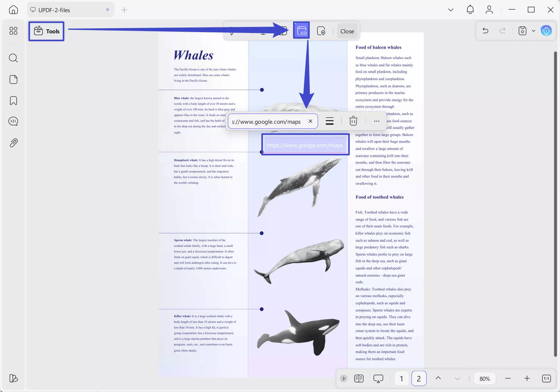Delete the link with trash icon
The height and width of the screenshot is (392, 560).
coord(353,121)
